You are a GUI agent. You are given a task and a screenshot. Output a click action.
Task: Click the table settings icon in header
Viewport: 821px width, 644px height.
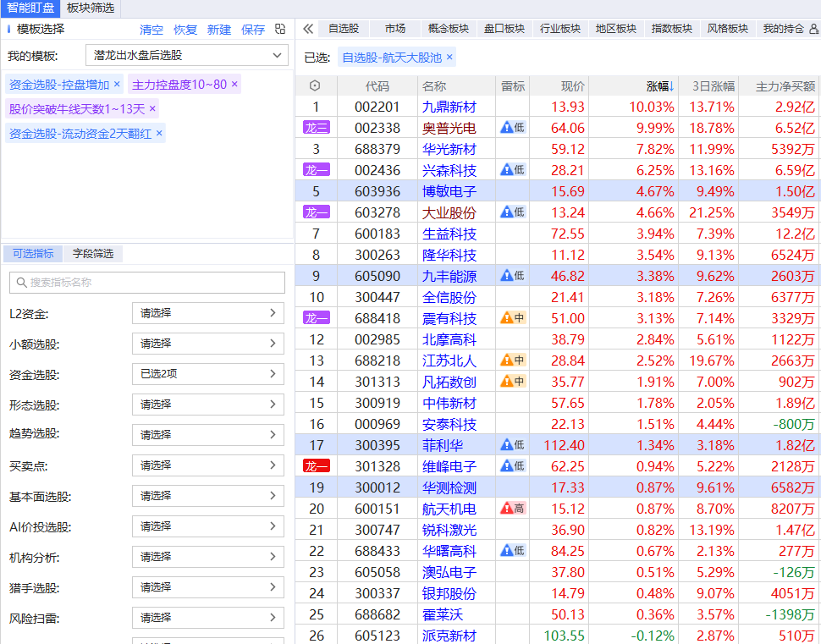pos(315,86)
